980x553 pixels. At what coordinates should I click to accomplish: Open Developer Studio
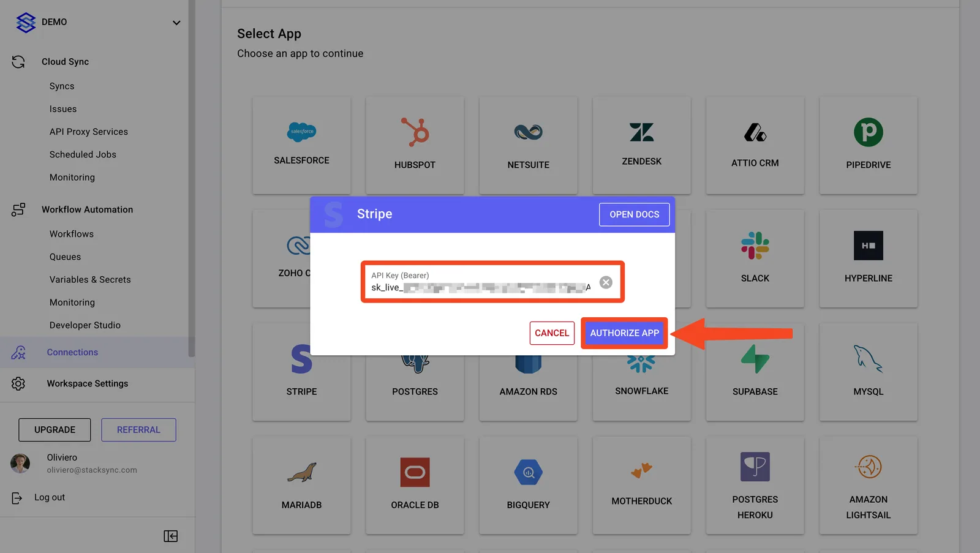(85, 325)
